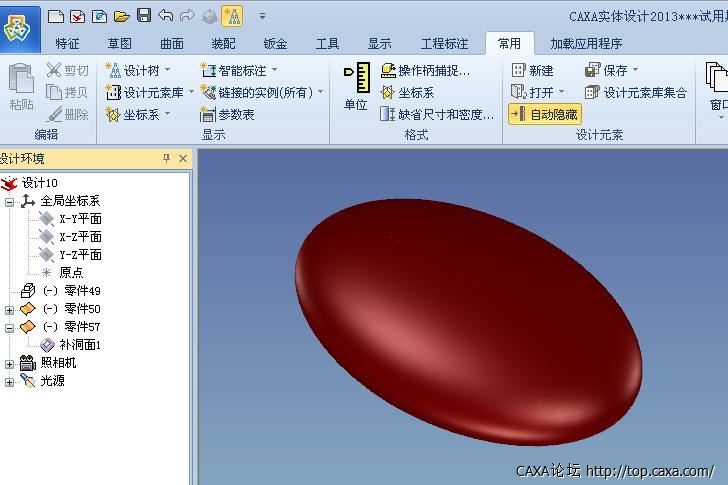Open dropdown arrow beside 坐标系 in 显示 group
Viewport: 728px width, 485px height.
tap(167, 114)
